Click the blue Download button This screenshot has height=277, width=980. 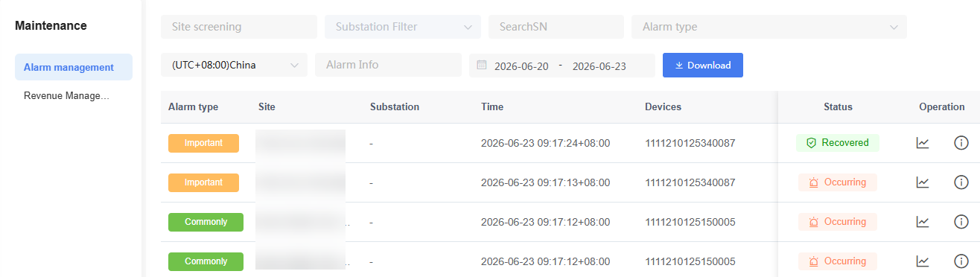click(x=703, y=65)
